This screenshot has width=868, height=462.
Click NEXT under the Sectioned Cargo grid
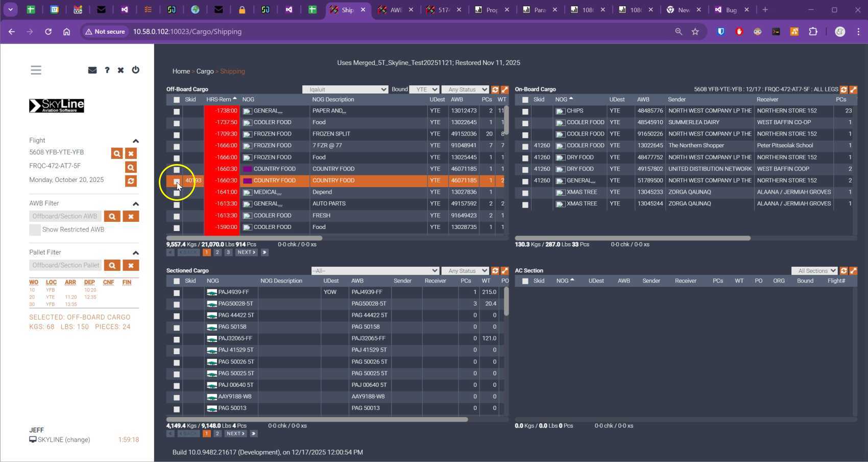pyautogui.click(x=235, y=434)
